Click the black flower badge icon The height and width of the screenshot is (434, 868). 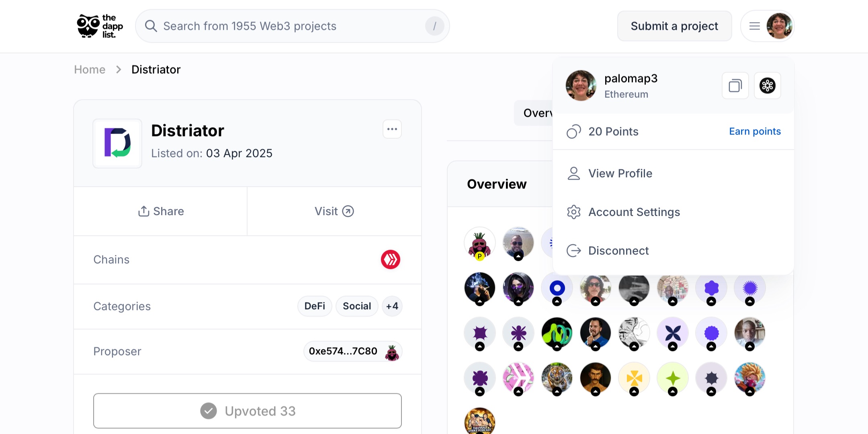click(767, 86)
